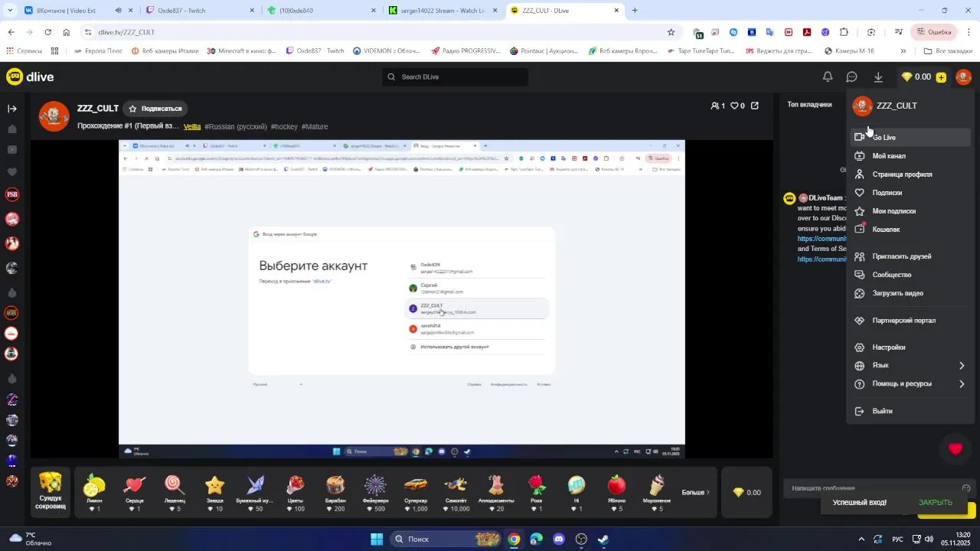Open Кошелек from the menu
The image size is (980, 551).
click(910, 230)
